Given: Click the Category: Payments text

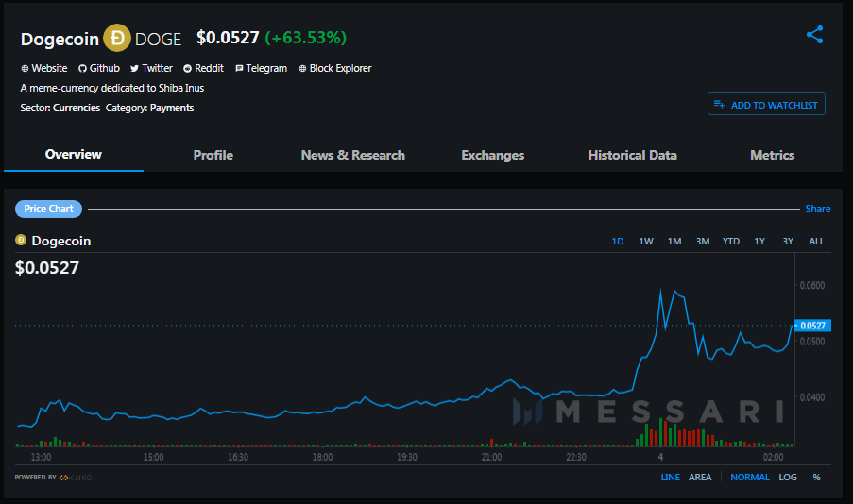Looking at the screenshot, I should click(x=149, y=108).
